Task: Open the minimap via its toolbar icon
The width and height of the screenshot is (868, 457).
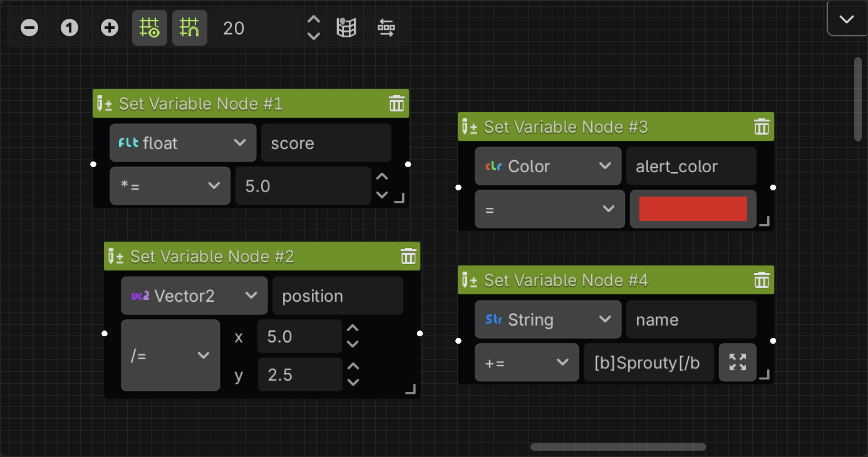Action: [346, 28]
